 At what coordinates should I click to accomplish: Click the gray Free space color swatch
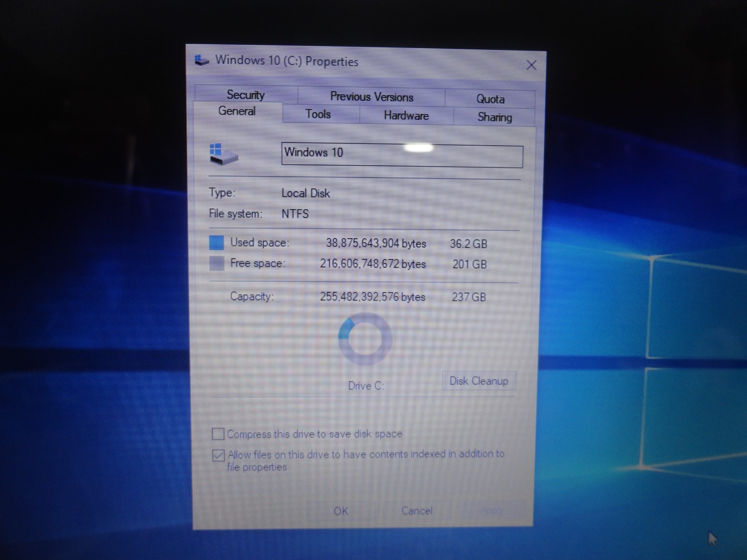[217, 263]
